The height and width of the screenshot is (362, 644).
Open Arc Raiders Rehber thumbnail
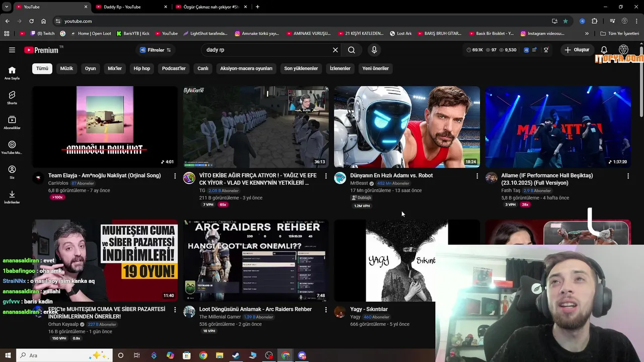pyautogui.click(x=256, y=260)
